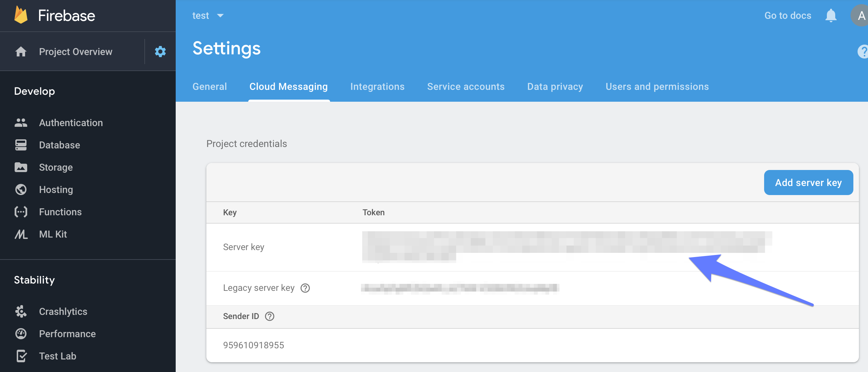This screenshot has width=868, height=372.
Task: Open ML Kit section
Action: click(53, 234)
